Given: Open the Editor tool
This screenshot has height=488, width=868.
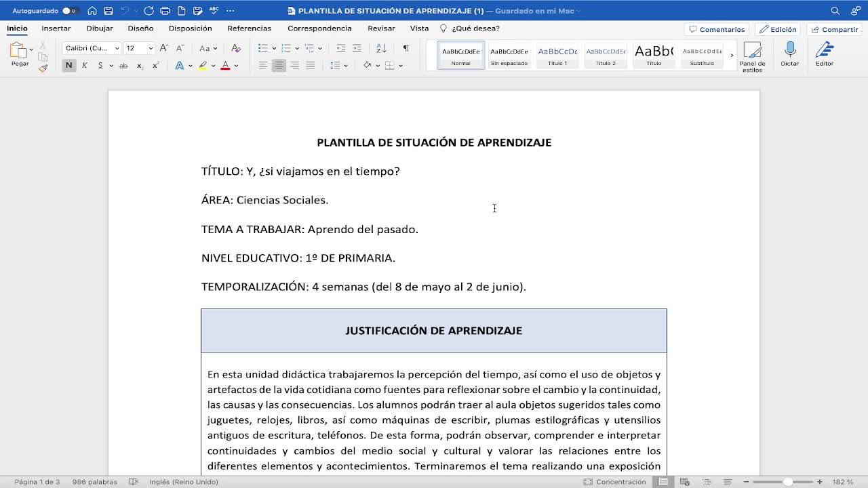Looking at the screenshot, I should click(x=825, y=54).
